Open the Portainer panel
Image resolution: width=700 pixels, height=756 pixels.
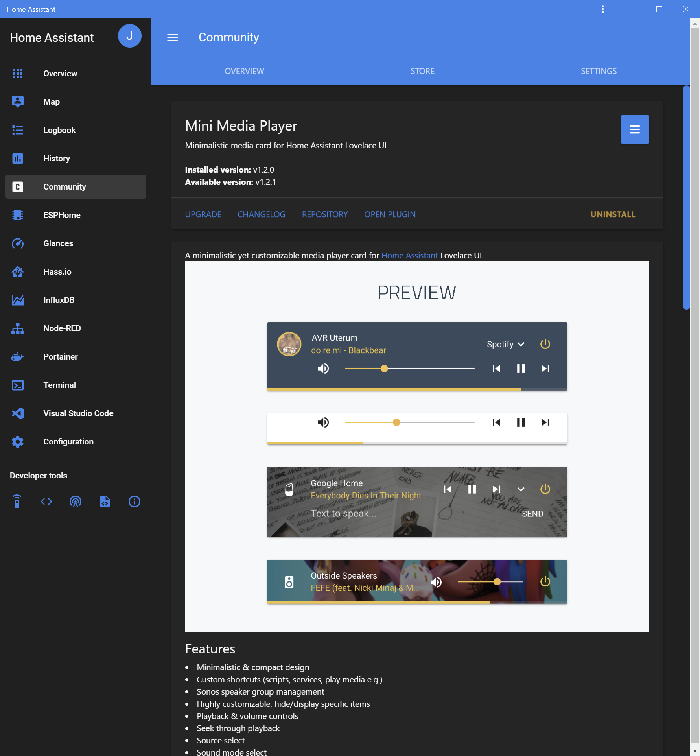click(x=76, y=357)
